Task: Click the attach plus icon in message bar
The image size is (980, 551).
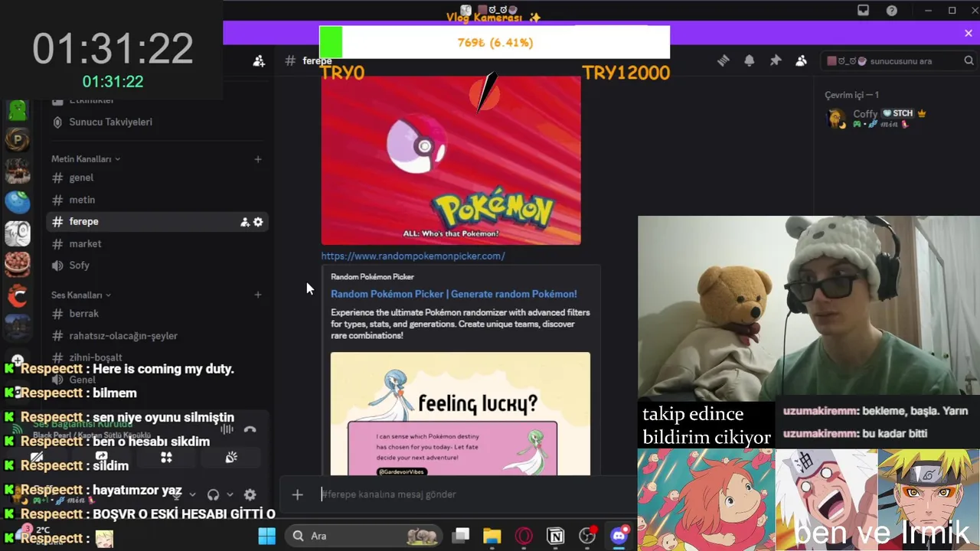Action: 297,494
